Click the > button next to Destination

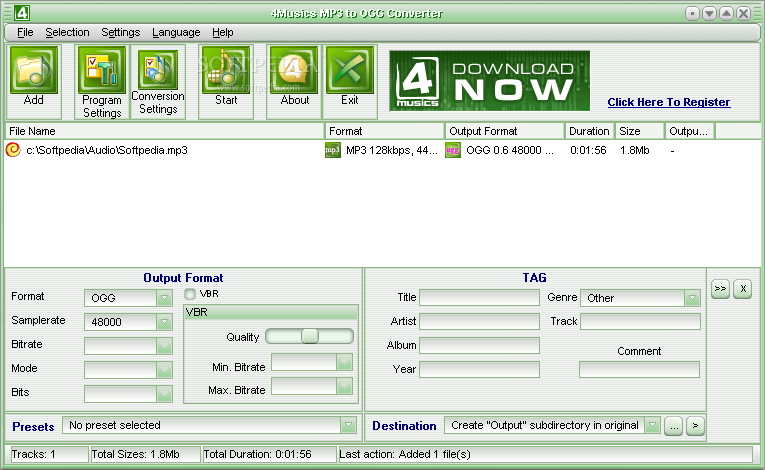pyautogui.click(x=695, y=426)
